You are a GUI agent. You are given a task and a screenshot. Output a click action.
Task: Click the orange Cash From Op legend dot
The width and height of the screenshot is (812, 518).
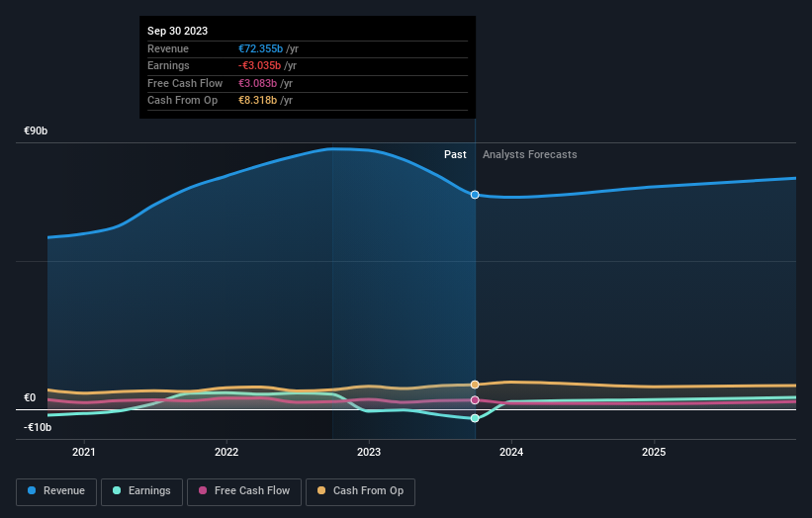321,490
